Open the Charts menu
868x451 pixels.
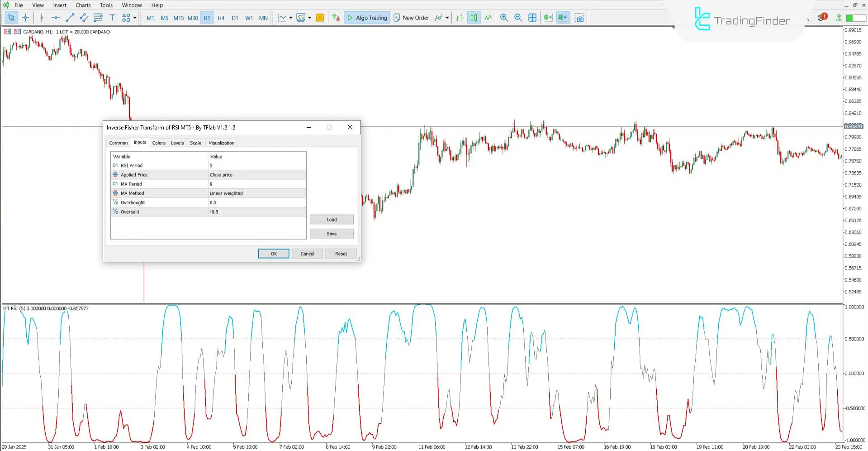83,5
